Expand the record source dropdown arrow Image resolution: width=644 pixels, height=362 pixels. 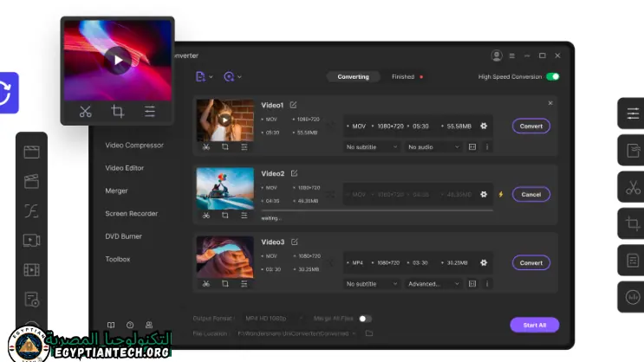pos(239,77)
